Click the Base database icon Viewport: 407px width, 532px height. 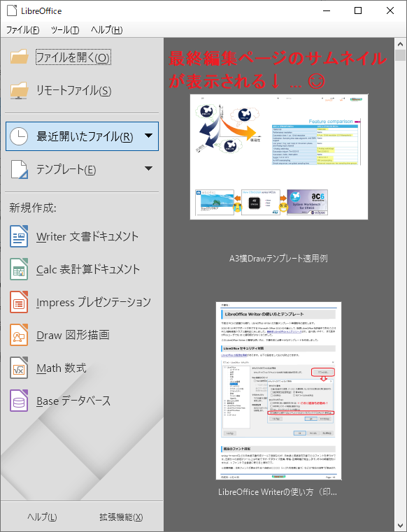point(19,401)
